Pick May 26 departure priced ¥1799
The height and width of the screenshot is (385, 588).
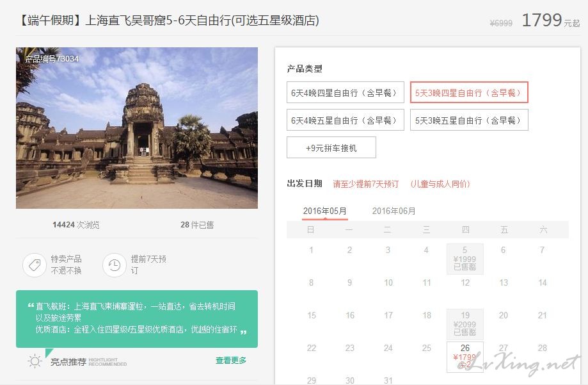(465, 356)
